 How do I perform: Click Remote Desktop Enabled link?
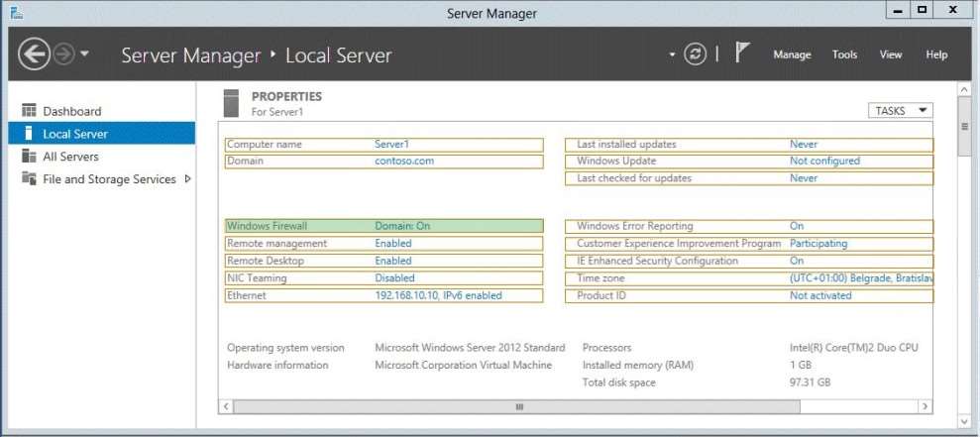point(393,261)
